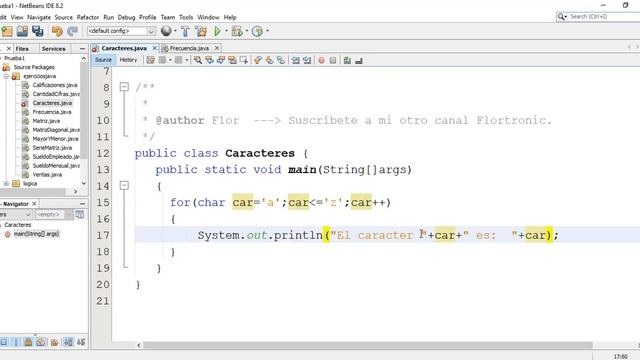Click the Next Bookmark icon
The image size is (640, 360).
pyautogui.click(x=269, y=60)
